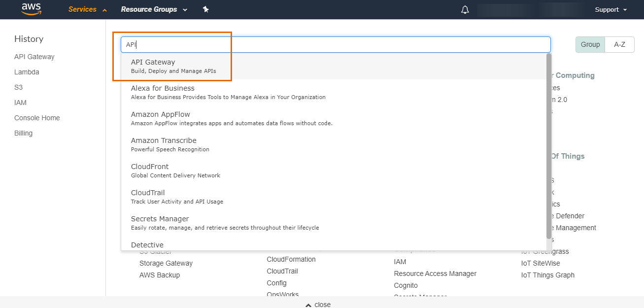Open Lambda from History

pyautogui.click(x=27, y=72)
